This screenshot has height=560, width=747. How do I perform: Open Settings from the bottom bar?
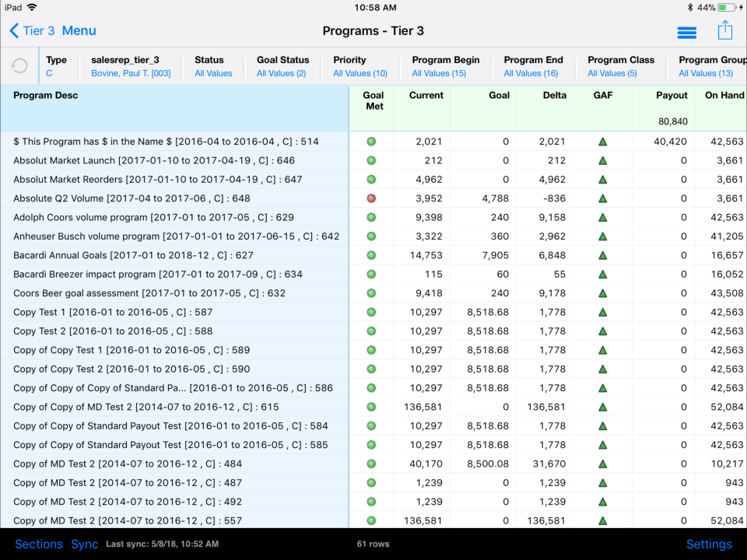tap(710, 544)
